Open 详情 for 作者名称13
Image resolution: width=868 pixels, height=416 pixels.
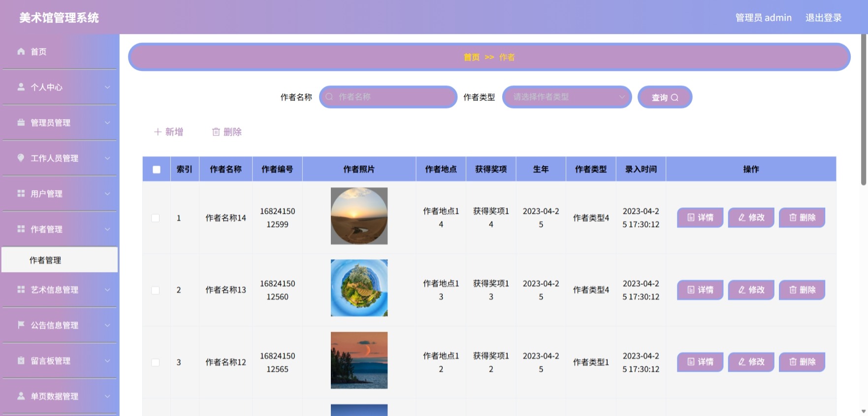(x=700, y=290)
